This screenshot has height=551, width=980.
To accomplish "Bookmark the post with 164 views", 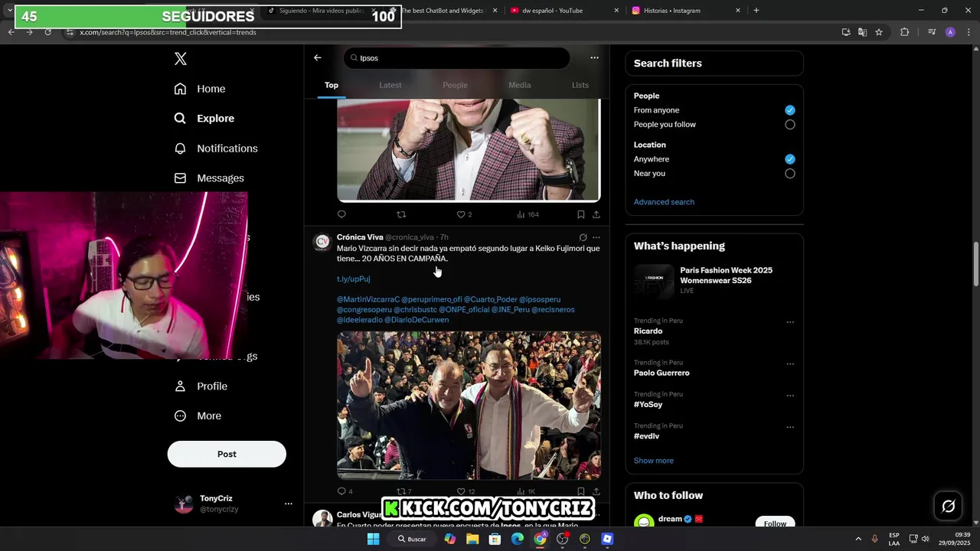I will tap(581, 214).
